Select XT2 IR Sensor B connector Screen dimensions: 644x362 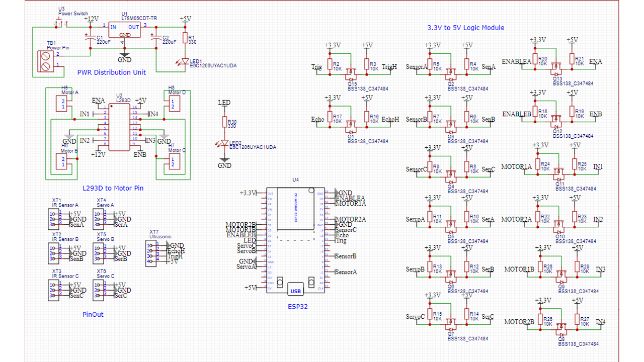coord(54,254)
